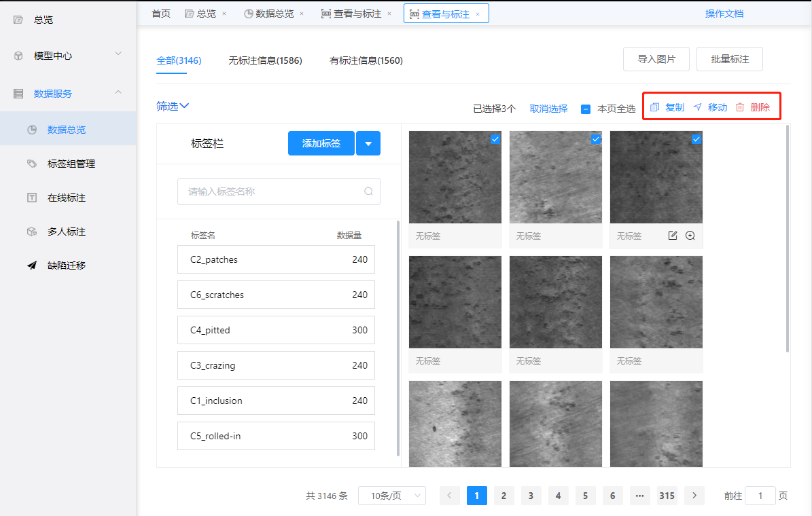Image resolution: width=812 pixels, height=516 pixels.
Task: Expand the 模型中心 menu
Action: 118,54
